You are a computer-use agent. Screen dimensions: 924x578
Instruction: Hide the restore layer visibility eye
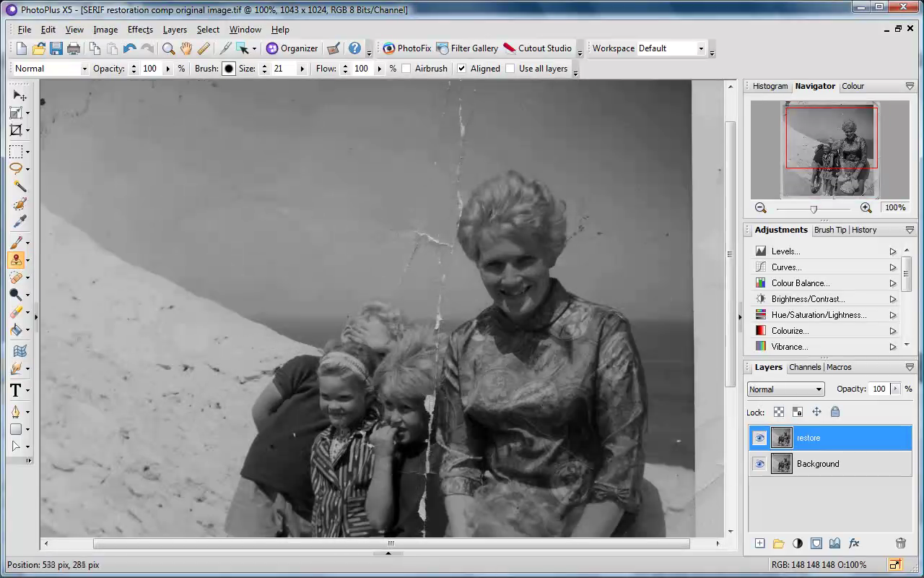[759, 438]
